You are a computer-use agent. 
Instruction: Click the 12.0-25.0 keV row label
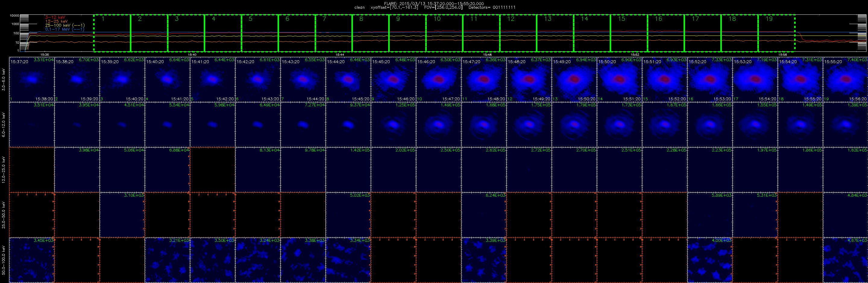click(x=4, y=169)
